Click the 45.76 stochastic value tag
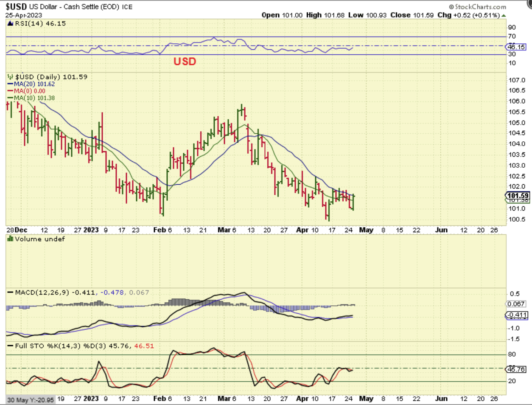Viewport: 532px width, 405px height. pos(516,369)
